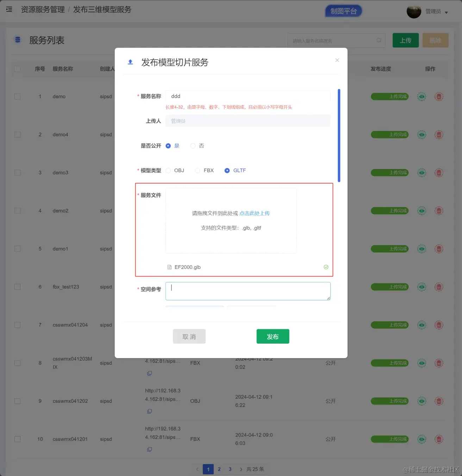This screenshot has width=462, height=476.
Task: Delete the csswmx041204 service with trash icon
Action: (x=439, y=325)
